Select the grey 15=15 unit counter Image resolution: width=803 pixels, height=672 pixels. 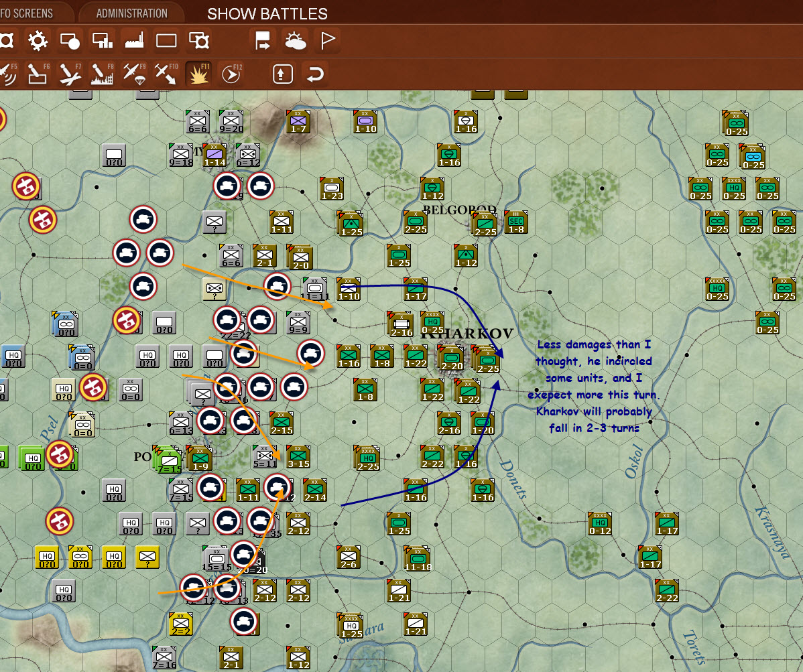tap(216, 558)
